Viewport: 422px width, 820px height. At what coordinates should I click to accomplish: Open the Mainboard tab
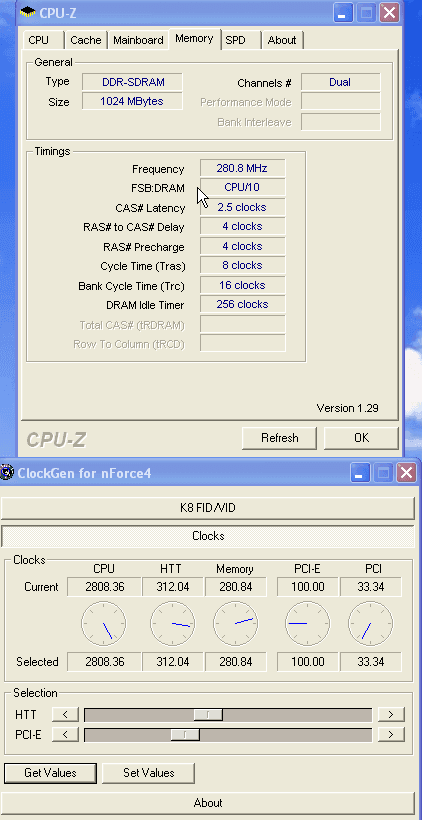(138, 40)
